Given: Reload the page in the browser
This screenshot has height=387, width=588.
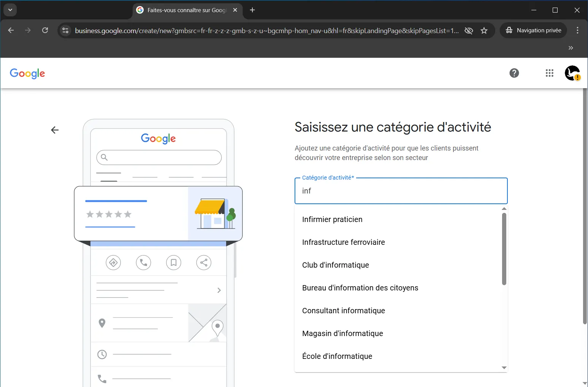Looking at the screenshot, I should pos(45,30).
